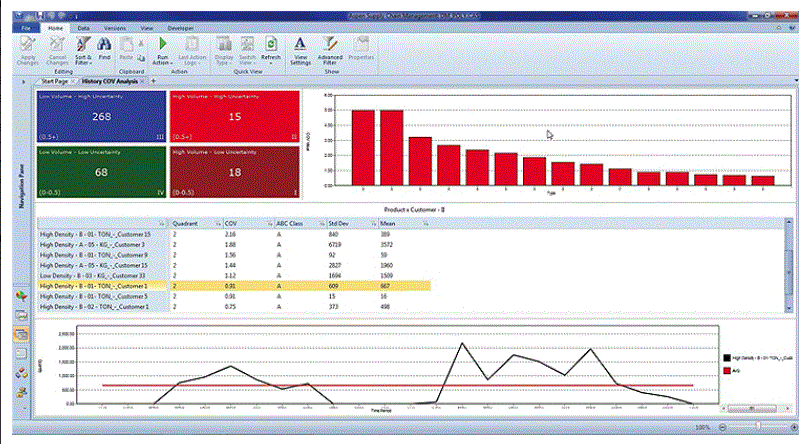Screen dimensions: 807x444
Task: Open the ABC Class column filter dropdown
Action: 321,224
